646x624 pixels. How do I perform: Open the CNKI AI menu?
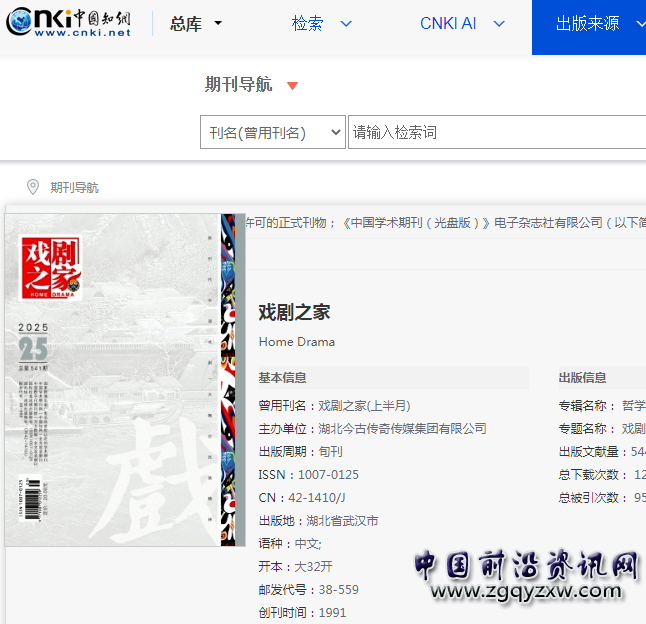click(x=462, y=24)
